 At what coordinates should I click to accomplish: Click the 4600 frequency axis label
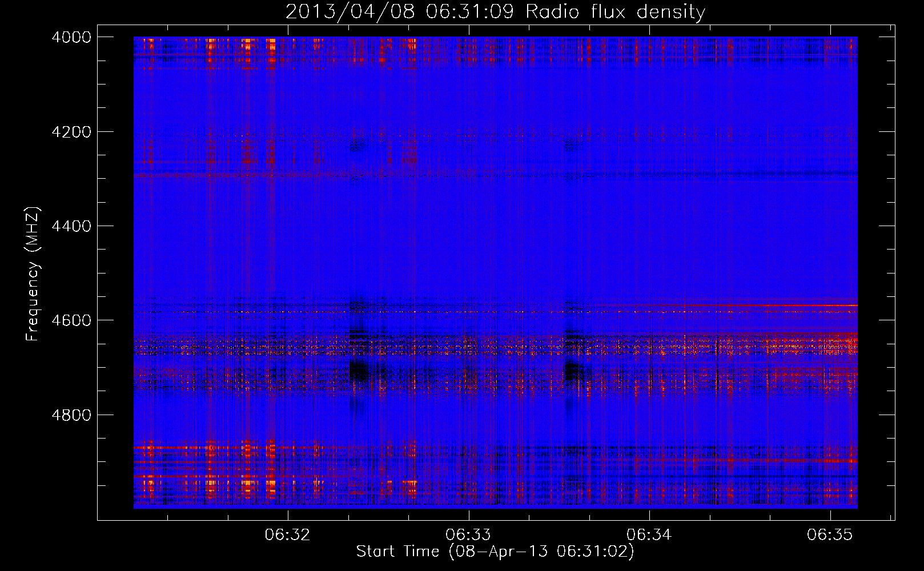click(x=71, y=320)
